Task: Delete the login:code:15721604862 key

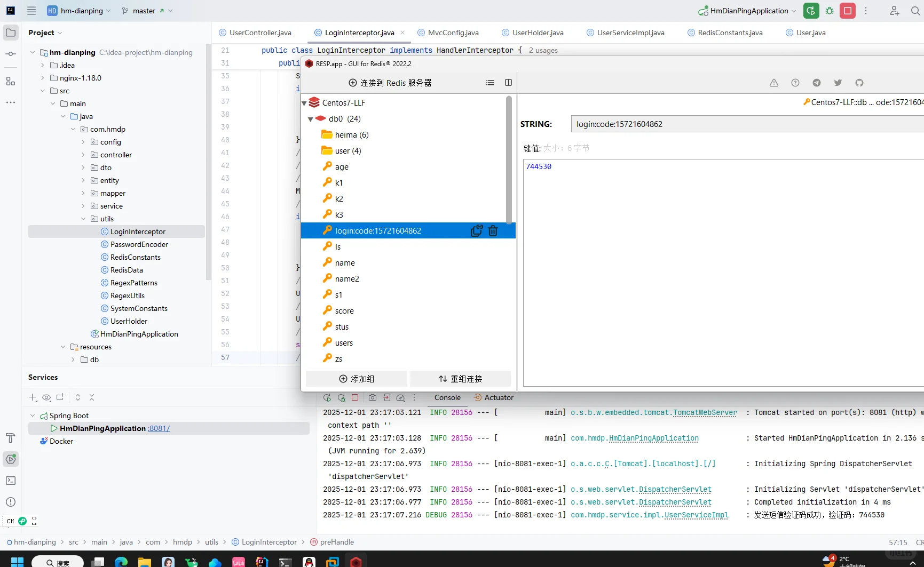Action: point(493,230)
